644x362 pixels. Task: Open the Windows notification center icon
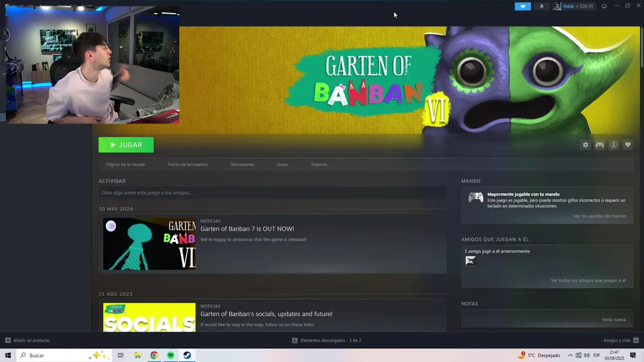tap(633, 355)
